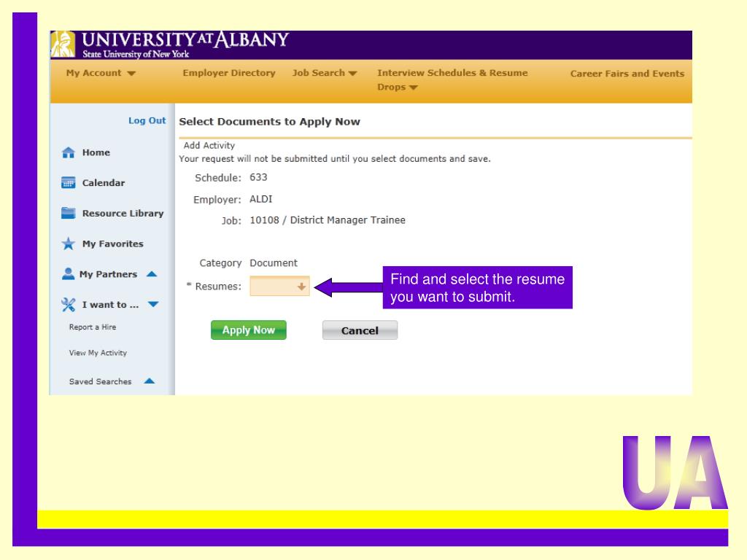This screenshot has width=747, height=560.
Task: Go to Home in sidebar
Action: [96, 152]
